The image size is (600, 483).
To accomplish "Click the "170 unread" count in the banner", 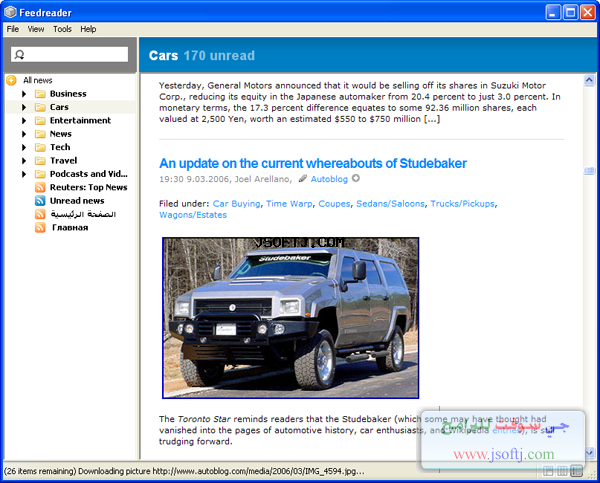I will click(219, 55).
